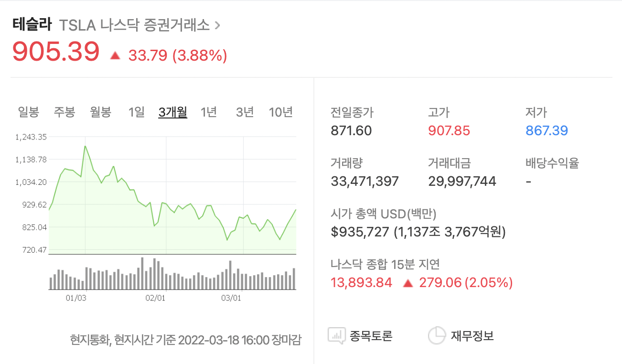Screen dimensions: 622x364
Task: Expand TSLA exchange details via chevron
Action: tap(218, 25)
